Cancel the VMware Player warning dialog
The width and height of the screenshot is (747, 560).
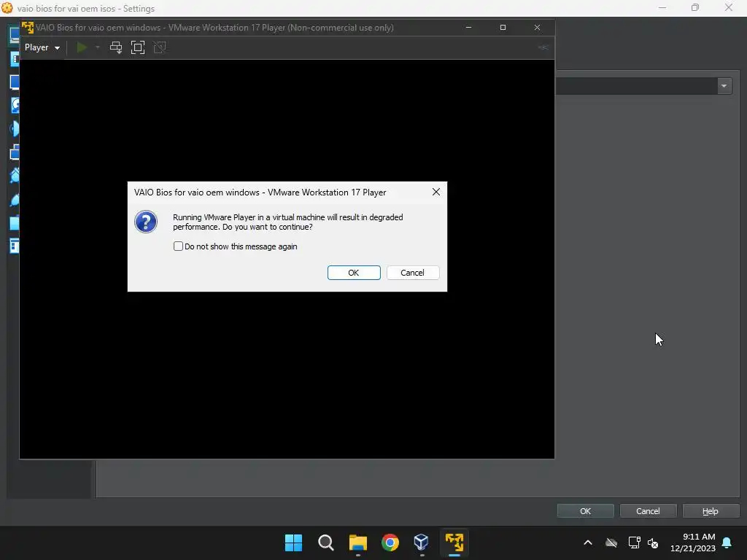tap(413, 273)
